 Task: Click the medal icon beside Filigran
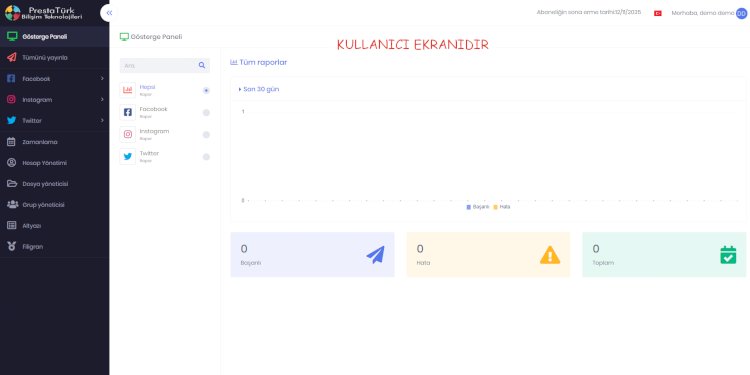[11, 246]
